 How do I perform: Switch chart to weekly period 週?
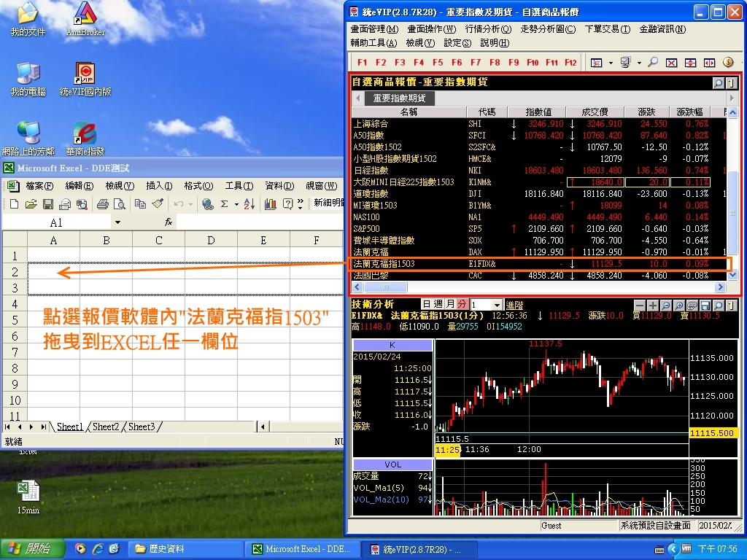pyautogui.click(x=438, y=304)
